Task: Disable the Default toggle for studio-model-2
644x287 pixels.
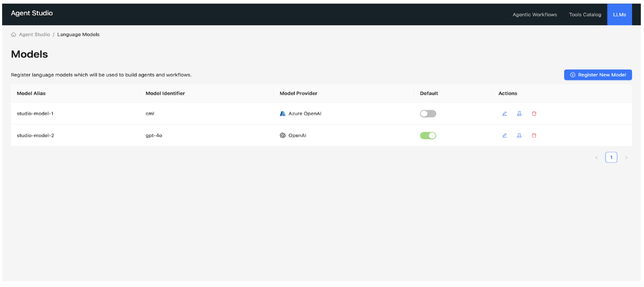Action: (428, 136)
